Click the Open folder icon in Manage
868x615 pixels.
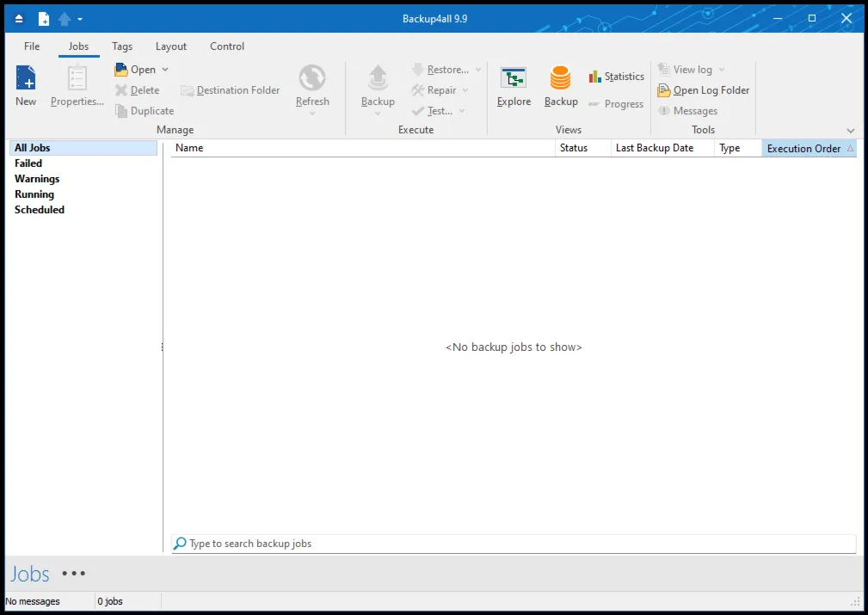[121, 70]
